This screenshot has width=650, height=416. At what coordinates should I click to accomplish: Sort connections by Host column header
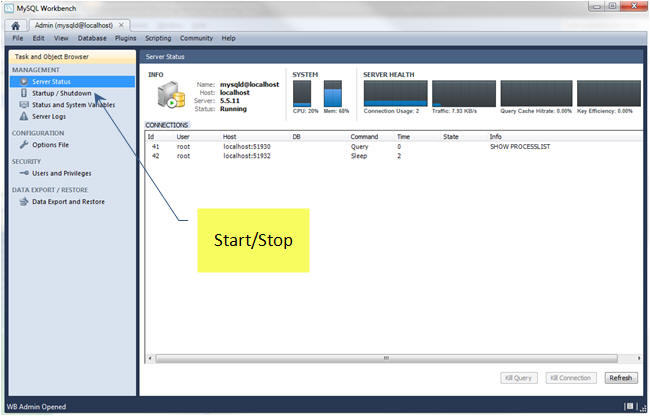229,136
